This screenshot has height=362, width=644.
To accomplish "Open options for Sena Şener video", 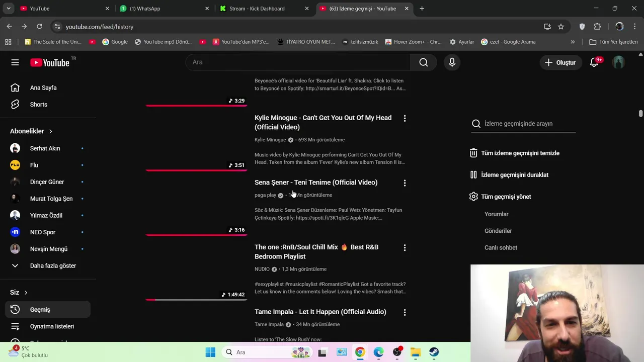I will (405, 183).
